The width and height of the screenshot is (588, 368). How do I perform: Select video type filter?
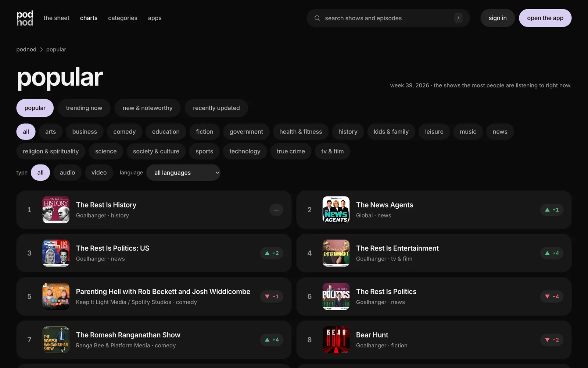pyautogui.click(x=99, y=173)
